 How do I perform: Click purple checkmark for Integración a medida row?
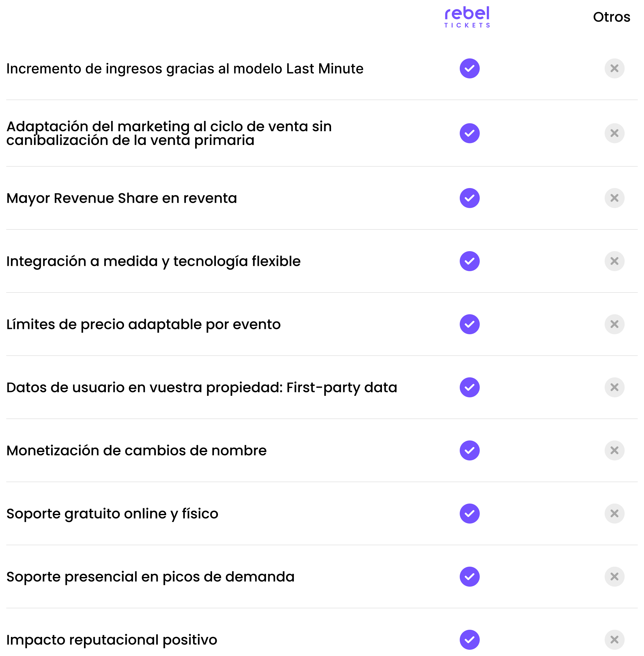pos(469,261)
